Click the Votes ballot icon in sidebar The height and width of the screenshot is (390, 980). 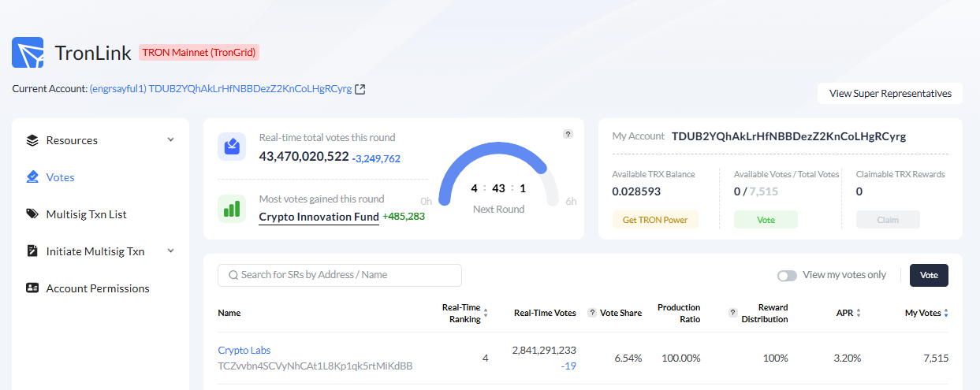pos(32,177)
